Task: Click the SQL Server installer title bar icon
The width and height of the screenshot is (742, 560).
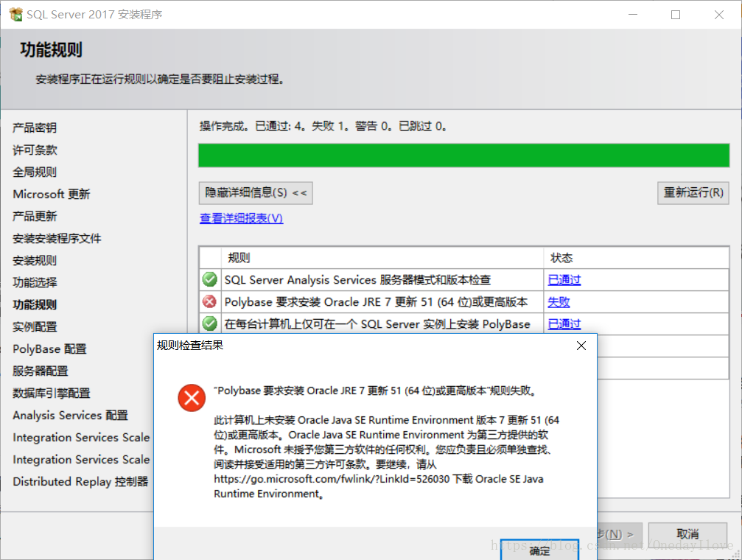Action: (15, 14)
